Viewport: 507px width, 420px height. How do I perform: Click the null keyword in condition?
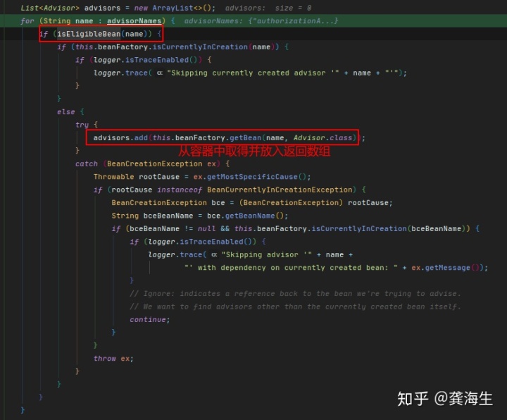[x=206, y=229]
